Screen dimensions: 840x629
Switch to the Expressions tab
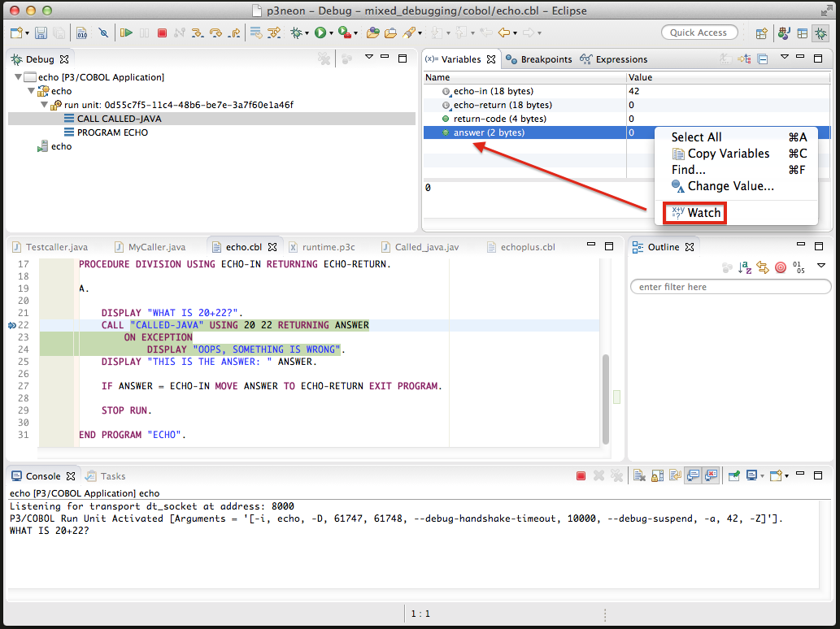click(x=614, y=59)
